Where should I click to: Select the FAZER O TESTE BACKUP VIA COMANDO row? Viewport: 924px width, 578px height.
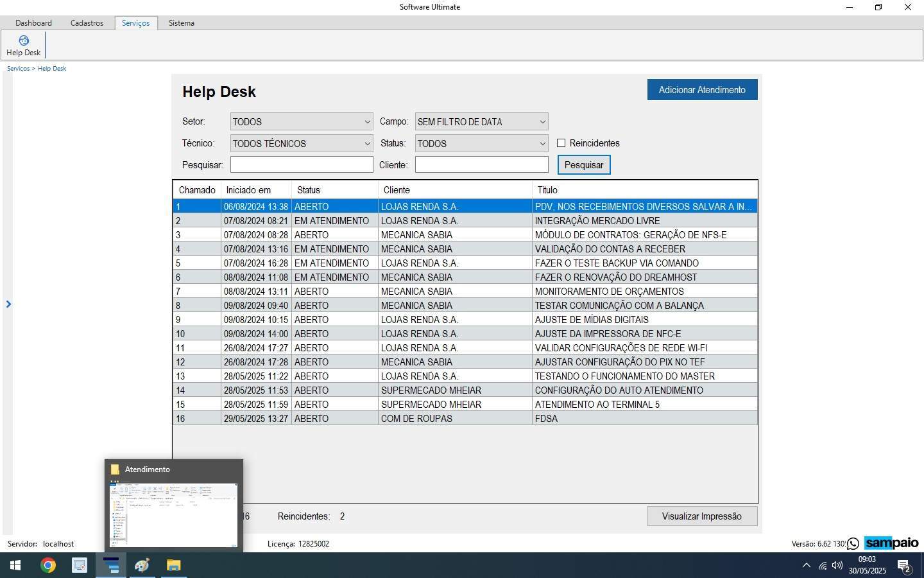(x=465, y=263)
